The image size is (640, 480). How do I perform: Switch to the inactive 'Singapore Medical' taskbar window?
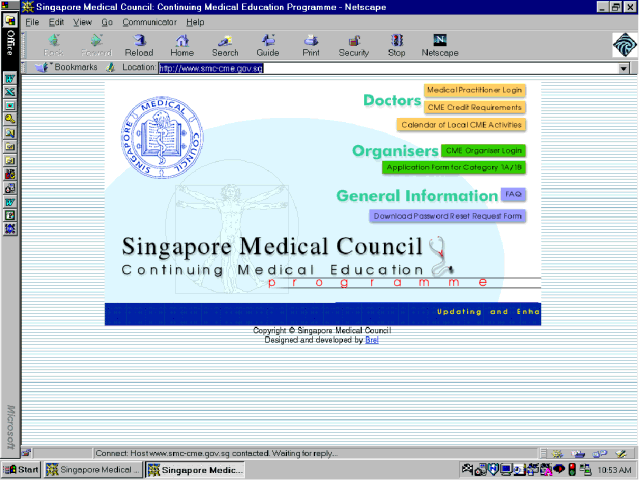pos(93,470)
